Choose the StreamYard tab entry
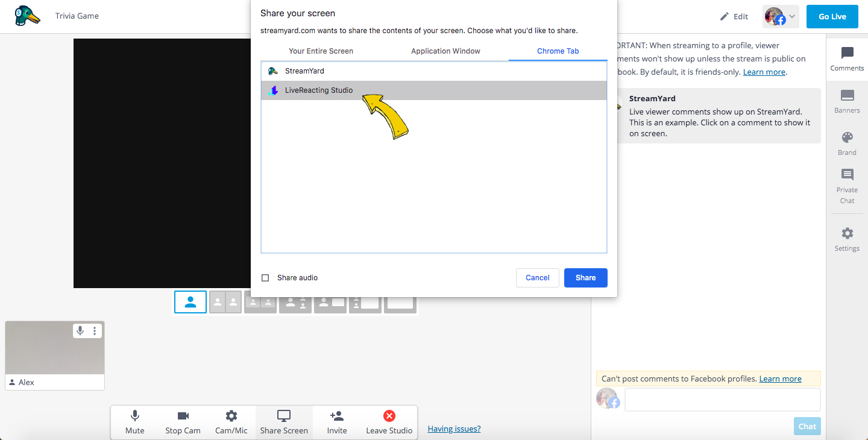Screen dimensions: 868x440 pyautogui.click(x=434, y=71)
